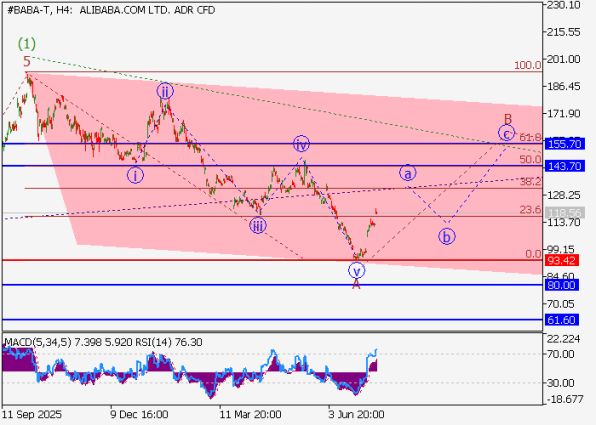
Task: Select the 38.2 Fibonacci level label
Action: (x=531, y=181)
